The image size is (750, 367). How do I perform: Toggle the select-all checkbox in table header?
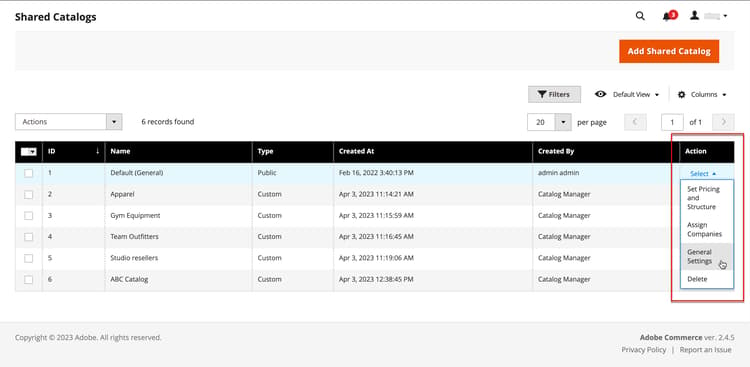tap(26, 151)
